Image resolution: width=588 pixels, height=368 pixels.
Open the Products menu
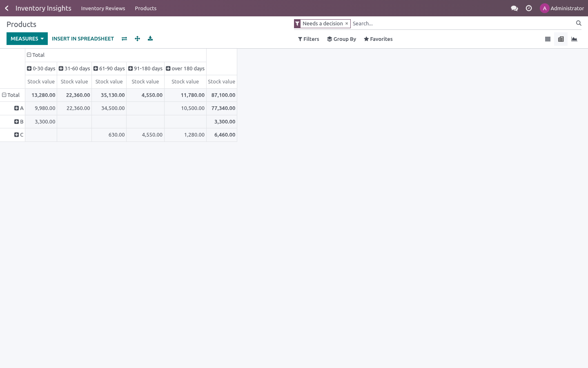[146, 8]
